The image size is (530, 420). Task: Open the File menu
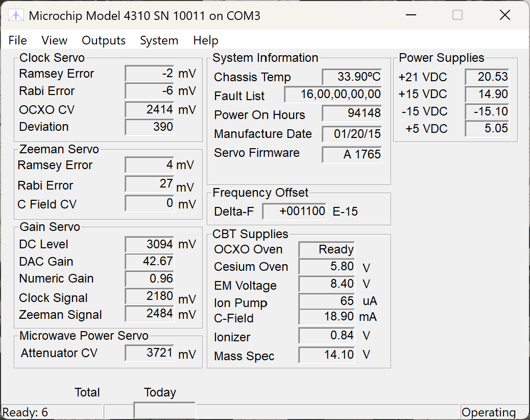click(18, 40)
